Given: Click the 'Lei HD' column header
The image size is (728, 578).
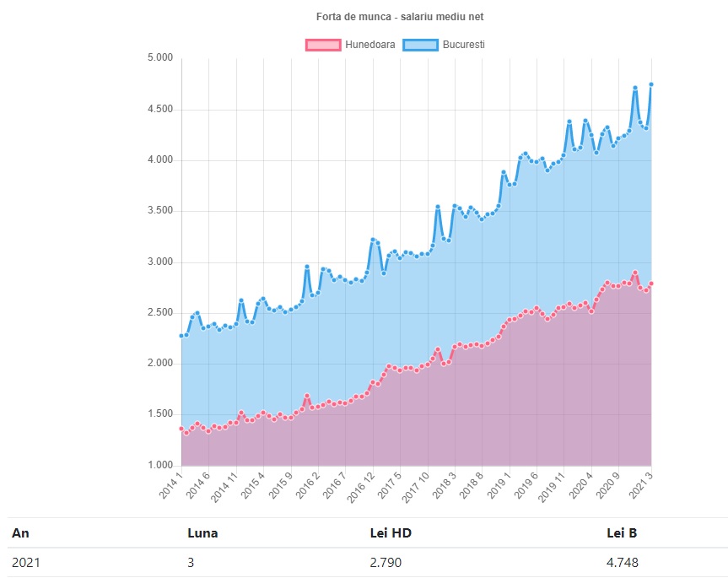Looking at the screenshot, I should click(x=391, y=532).
